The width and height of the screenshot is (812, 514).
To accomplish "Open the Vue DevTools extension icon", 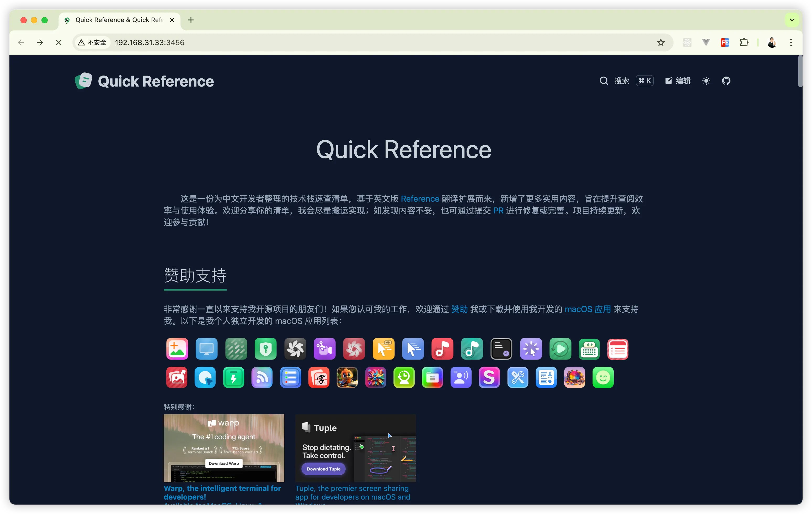I will (x=706, y=42).
